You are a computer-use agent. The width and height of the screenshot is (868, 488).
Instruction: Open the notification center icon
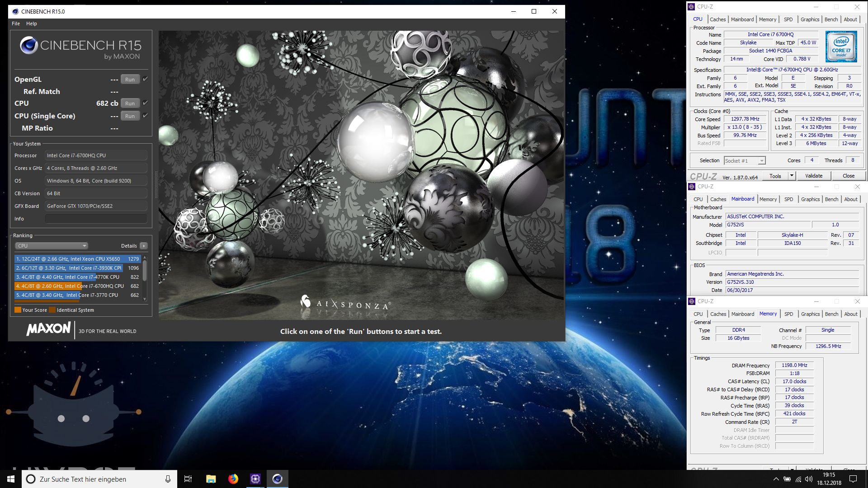point(853,479)
